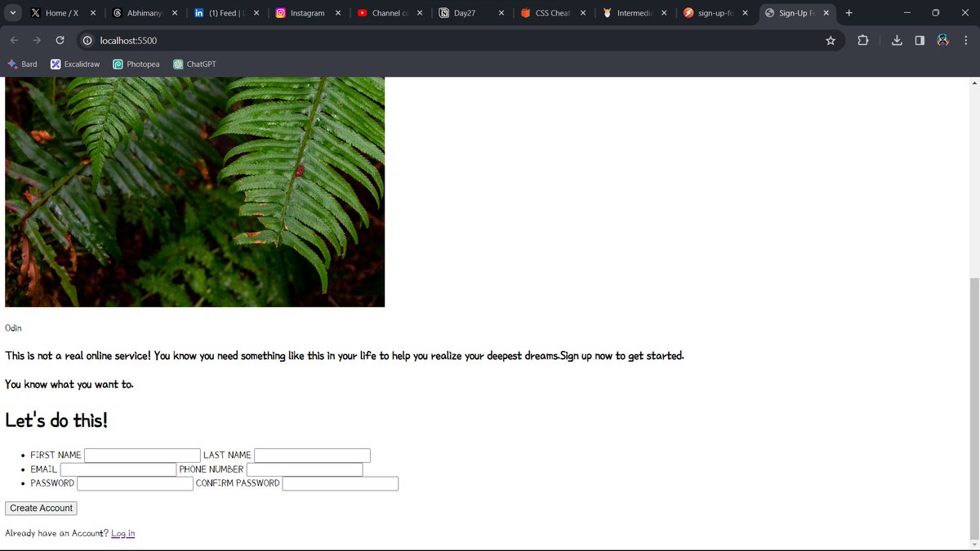Viewport: 980px width, 551px height.
Task: Click the PASSWORD input field
Action: pyautogui.click(x=135, y=483)
